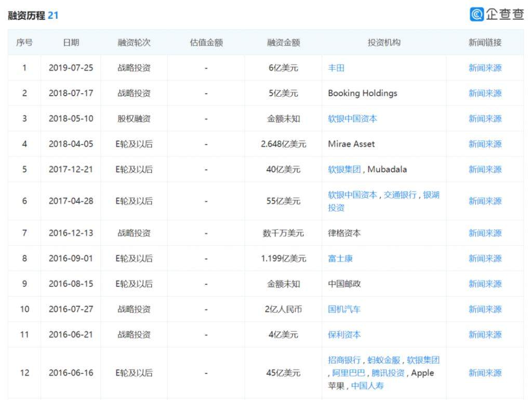The height and width of the screenshot is (400, 532).
Task: Open 新闻来源 link for 2017-04-28 row
Action: tap(485, 201)
